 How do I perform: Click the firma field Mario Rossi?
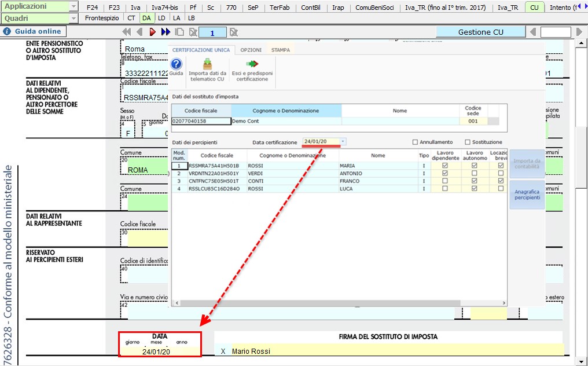(397, 352)
